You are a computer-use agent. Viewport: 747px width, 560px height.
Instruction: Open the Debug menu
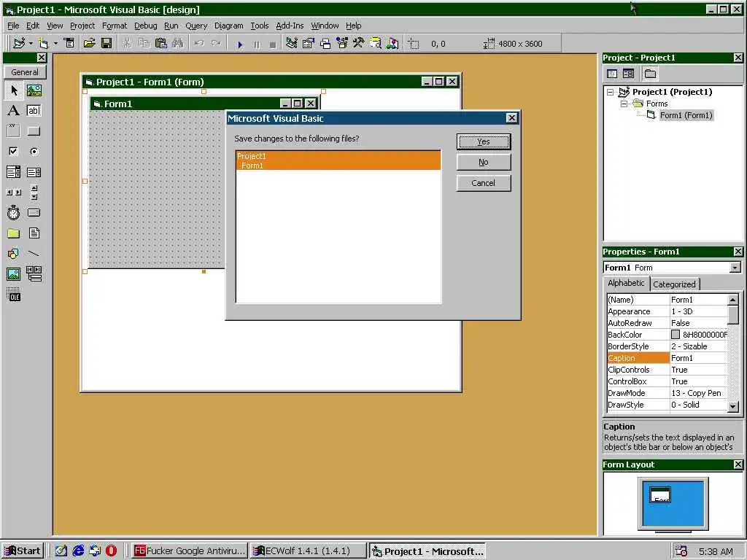145,26
